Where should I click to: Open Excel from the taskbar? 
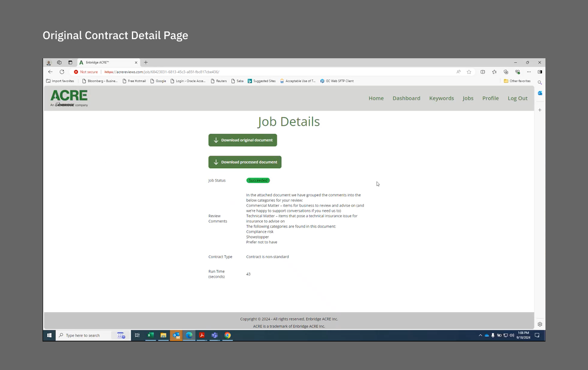click(x=151, y=335)
